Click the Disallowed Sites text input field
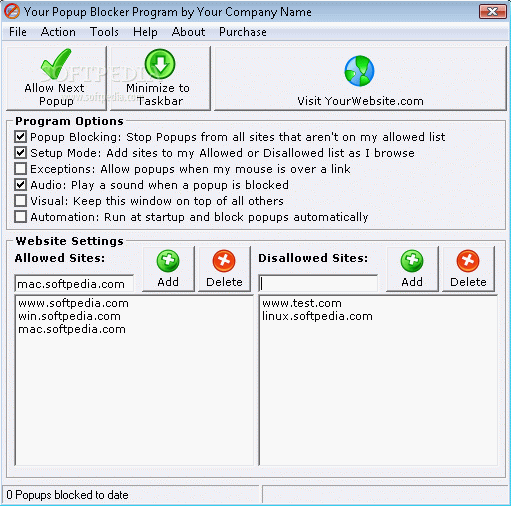This screenshot has height=506, width=511. click(318, 284)
